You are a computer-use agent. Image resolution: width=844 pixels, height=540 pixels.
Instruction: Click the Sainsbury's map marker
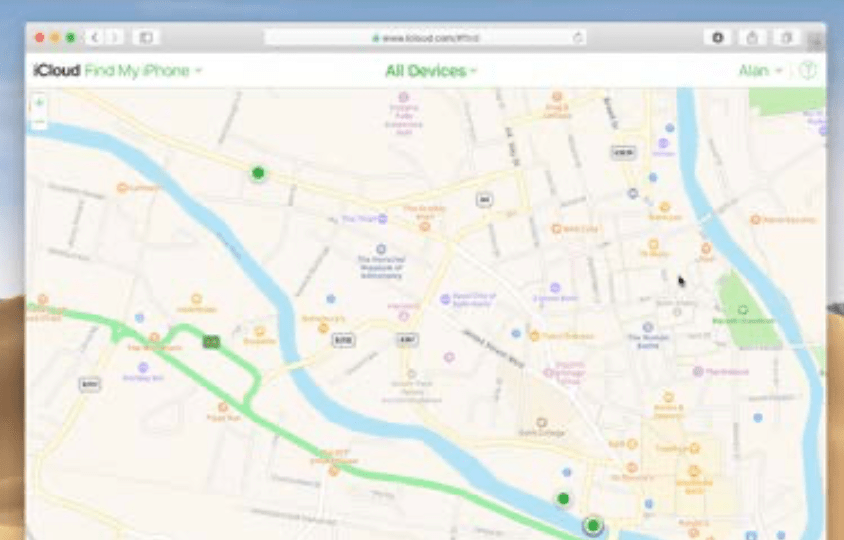click(x=323, y=328)
